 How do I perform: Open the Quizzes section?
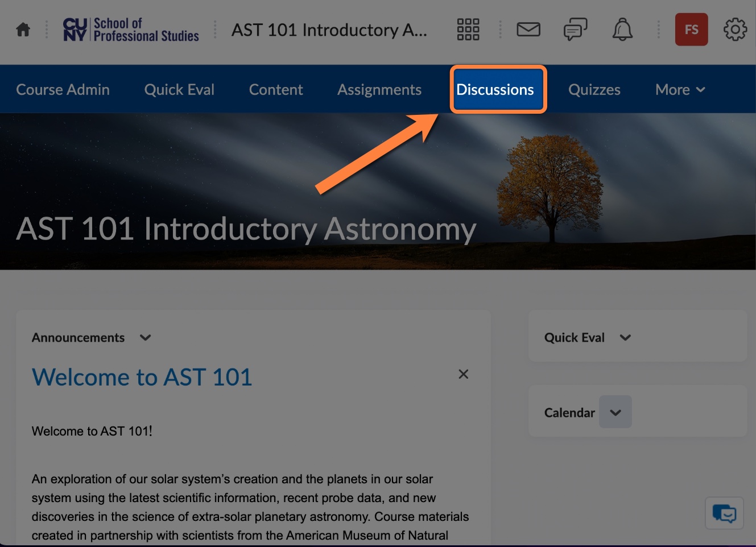(x=594, y=89)
